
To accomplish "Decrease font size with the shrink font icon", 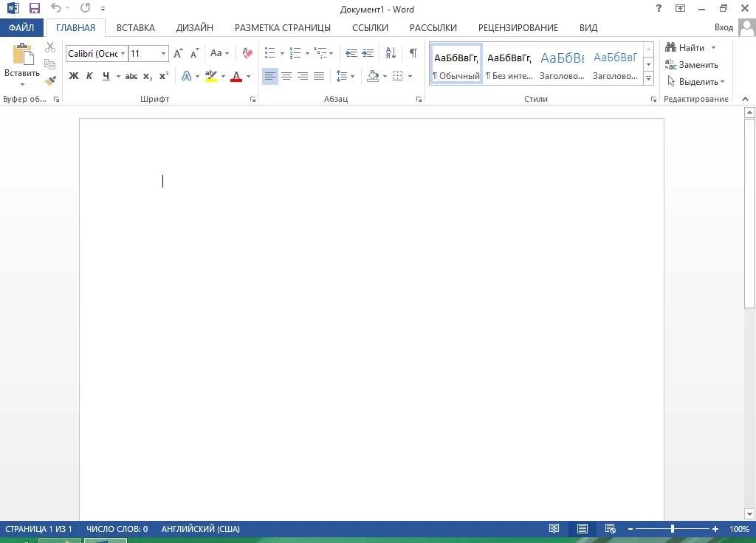I will point(194,53).
